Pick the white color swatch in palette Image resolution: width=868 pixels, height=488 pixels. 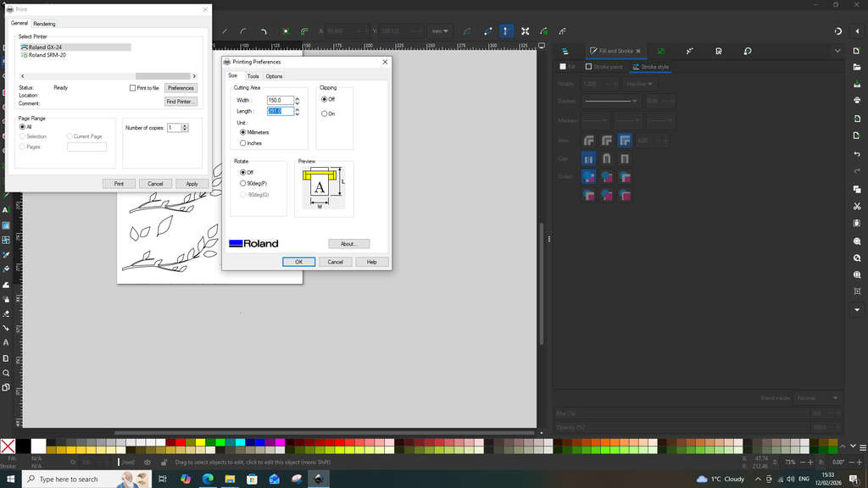tap(39, 446)
